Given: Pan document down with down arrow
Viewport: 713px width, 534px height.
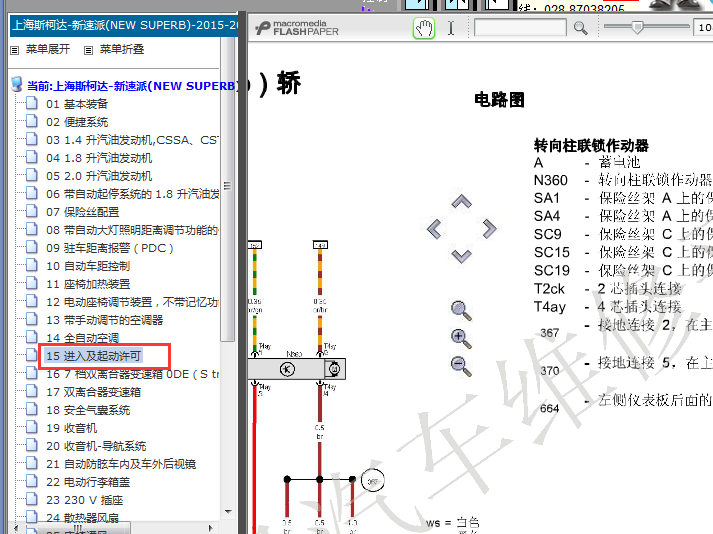Looking at the screenshot, I should 461,256.
